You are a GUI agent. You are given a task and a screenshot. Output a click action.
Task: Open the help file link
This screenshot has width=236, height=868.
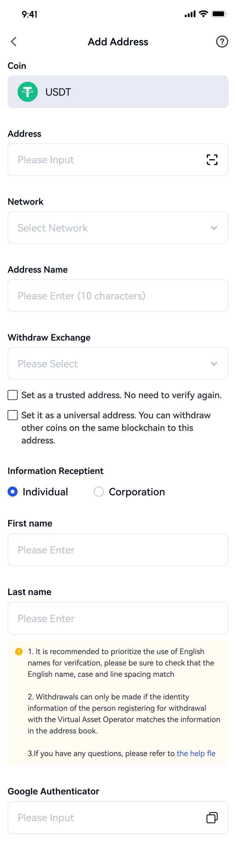click(196, 754)
